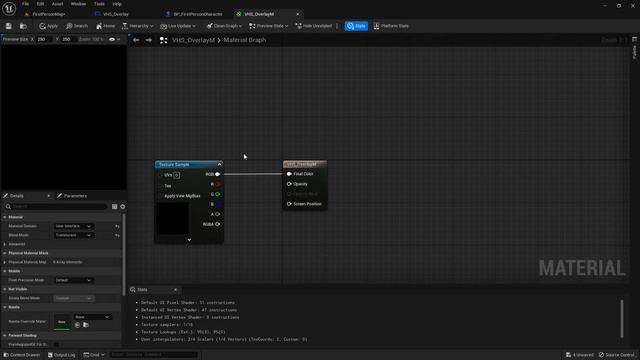The width and height of the screenshot is (640, 360).
Task: Open the Edit menu
Action: pyautogui.click(x=40, y=4)
